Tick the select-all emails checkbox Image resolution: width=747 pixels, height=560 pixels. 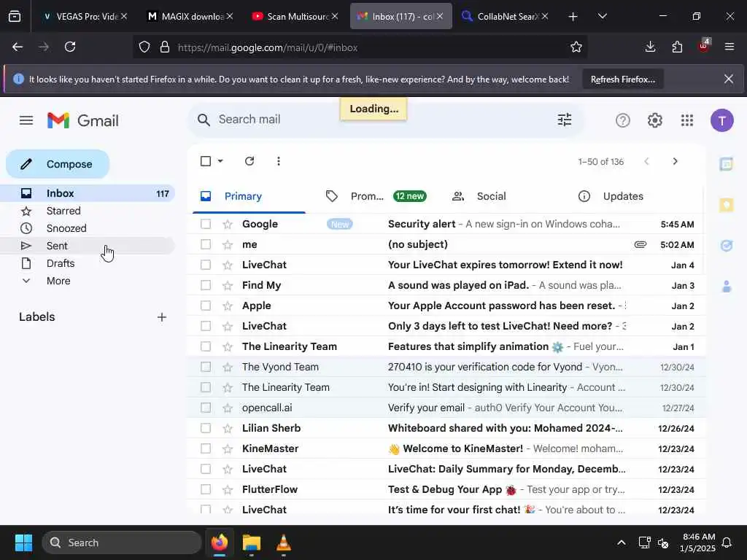[x=206, y=161]
